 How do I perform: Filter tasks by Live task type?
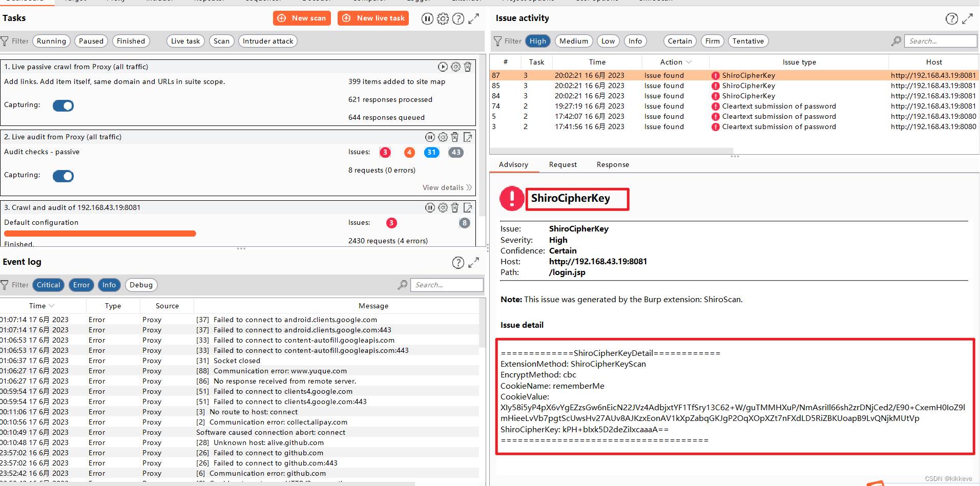click(x=185, y=41)
